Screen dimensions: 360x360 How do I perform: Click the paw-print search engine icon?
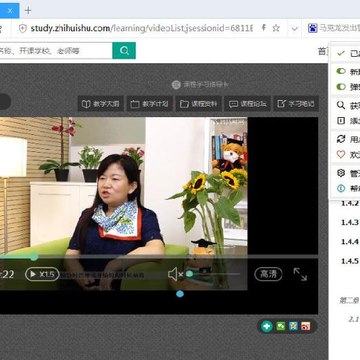point(313,28)
